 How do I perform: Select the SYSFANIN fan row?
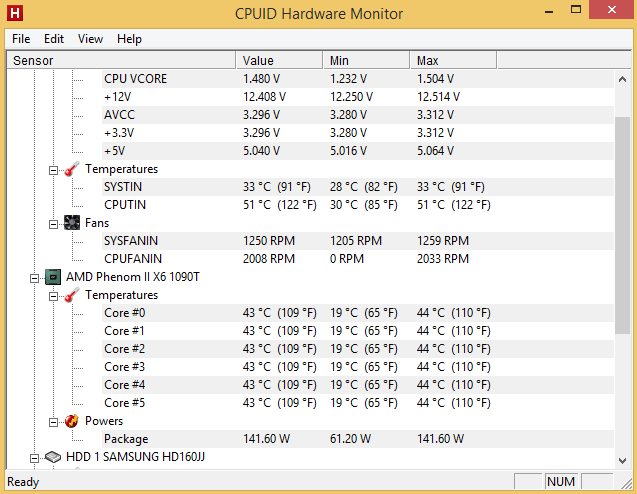358,241
